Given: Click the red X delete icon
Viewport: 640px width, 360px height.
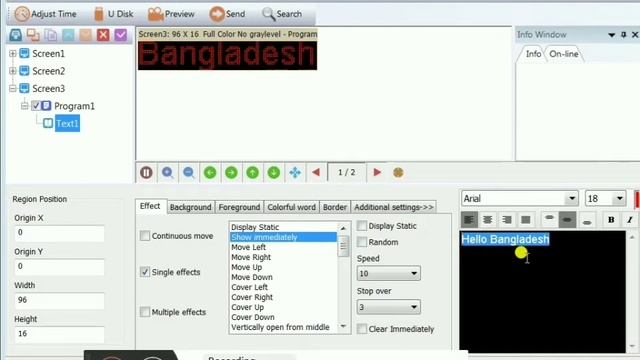Looking at the screenshot, I should [103, 35].
